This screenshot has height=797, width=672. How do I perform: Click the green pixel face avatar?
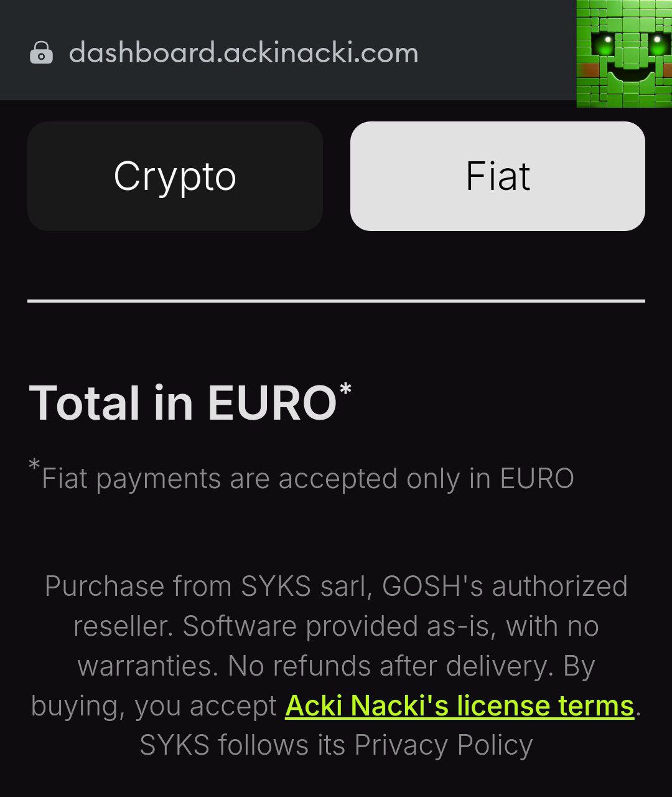pyautogui.click(x=623, y=54)
